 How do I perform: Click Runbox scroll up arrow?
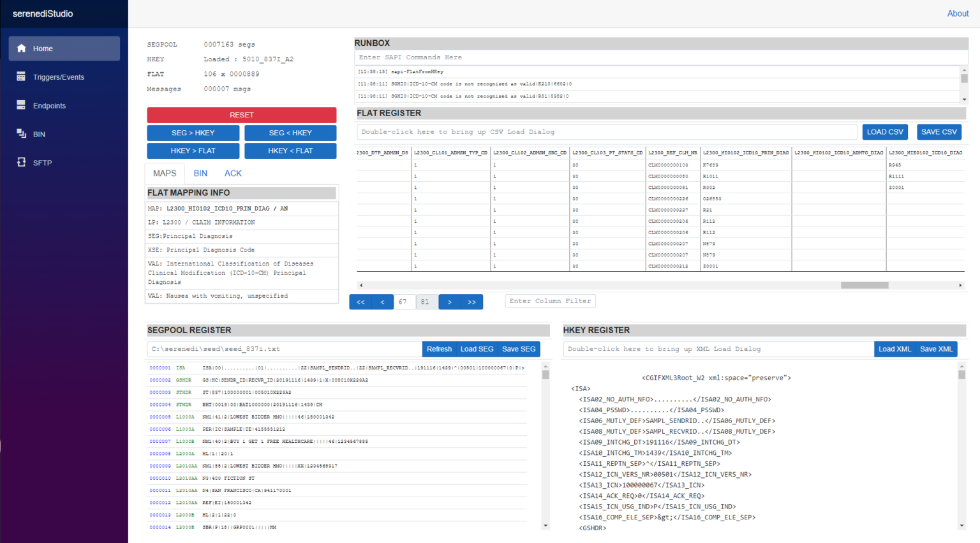[x=964, y=70]
